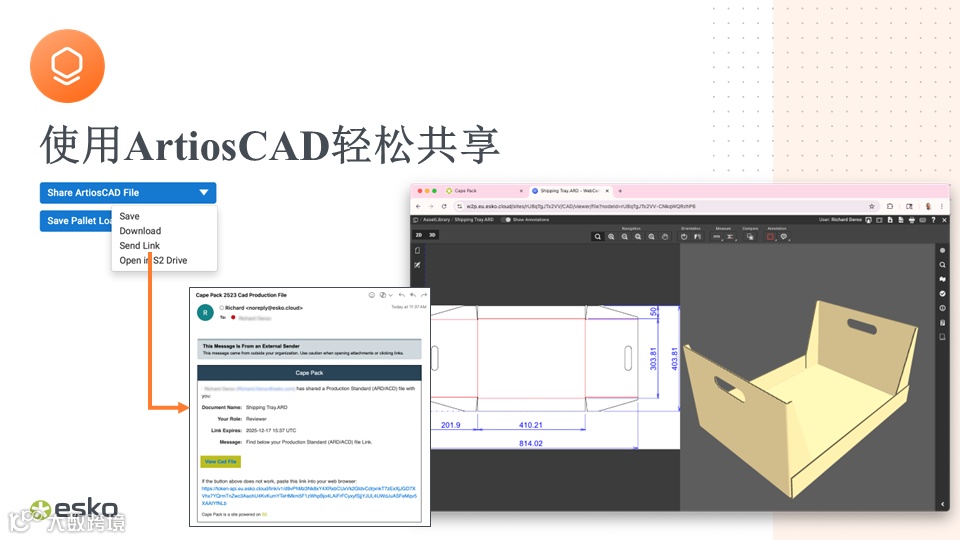Screen dimensions: 960x540
Task: Select the pan hand tool in Navigation
Action: 665,237
